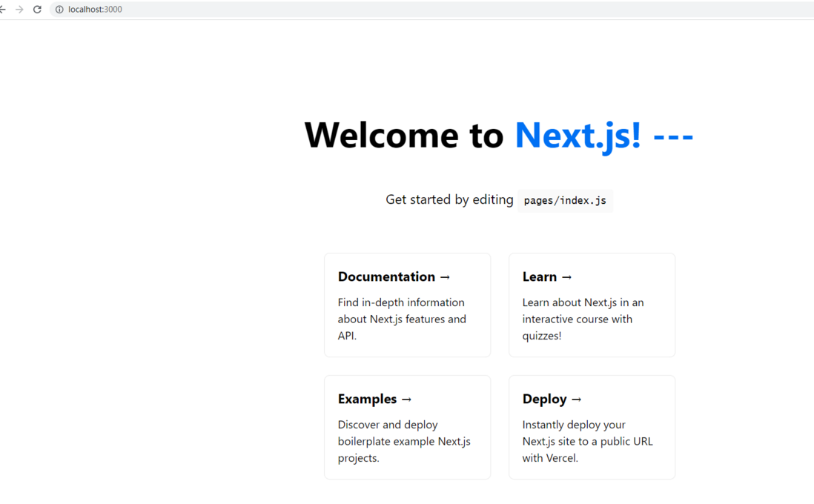
Task: Focus the localhost:3000 address bar
Action: 431,10
